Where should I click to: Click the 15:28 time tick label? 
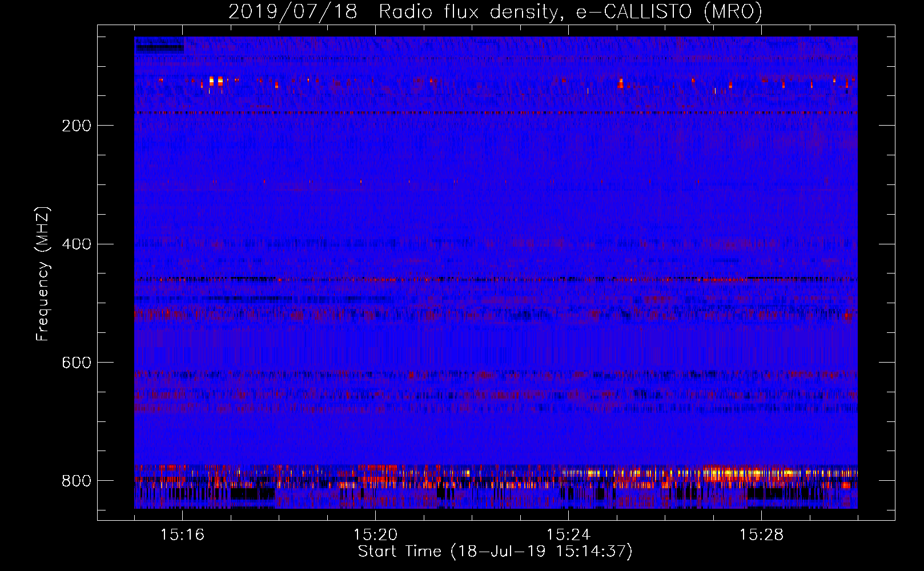click(761, 534)
